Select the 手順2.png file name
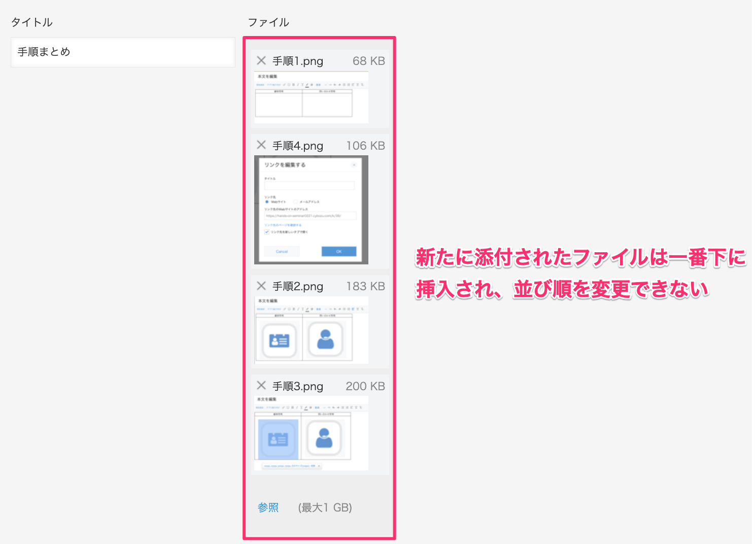 pyautogui.click(x=298, y=287)
